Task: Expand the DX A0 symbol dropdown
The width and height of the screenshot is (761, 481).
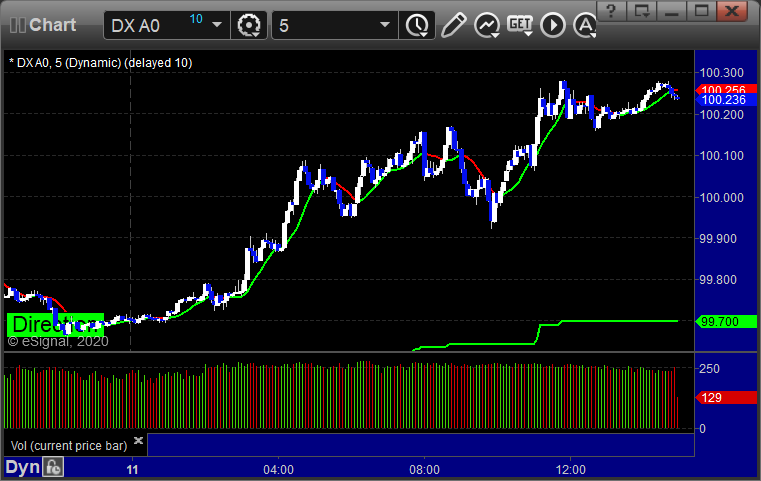Action: tap(217, 25)
